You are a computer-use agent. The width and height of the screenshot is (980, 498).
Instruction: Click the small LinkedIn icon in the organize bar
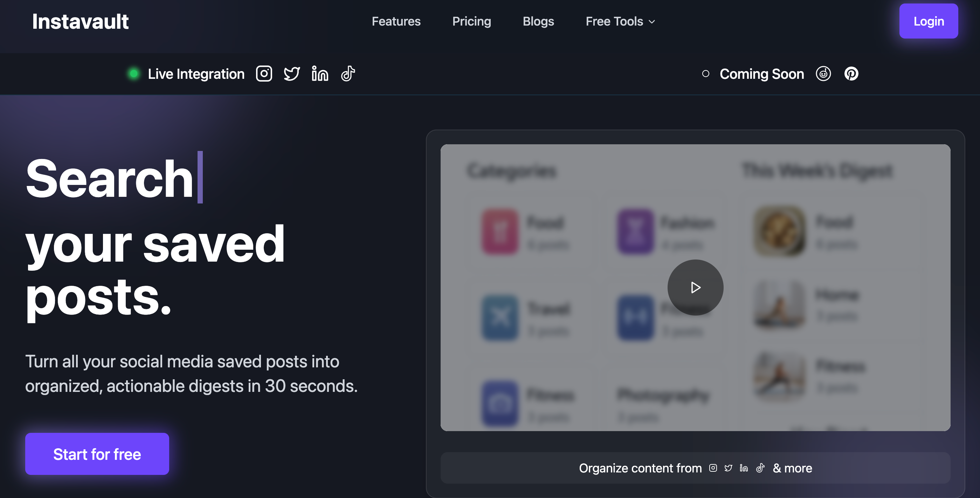[744, 468]
